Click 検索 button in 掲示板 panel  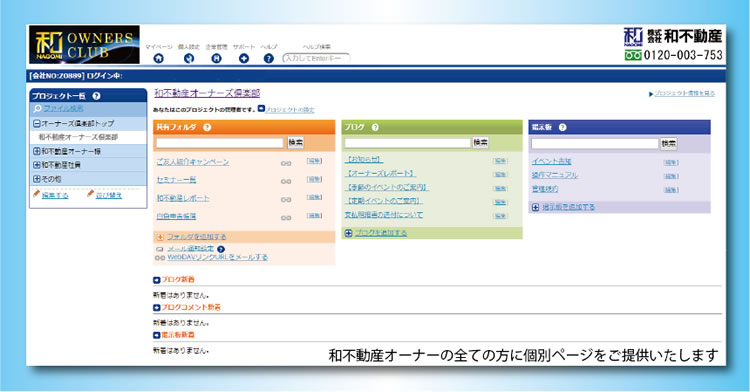[669, 143]
